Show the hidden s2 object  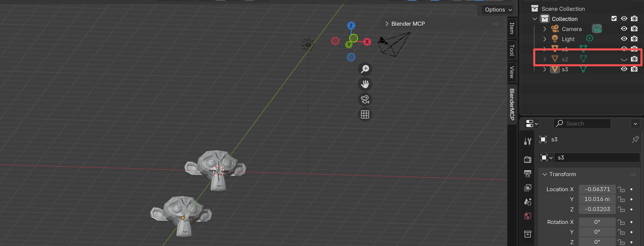(624, 59)
